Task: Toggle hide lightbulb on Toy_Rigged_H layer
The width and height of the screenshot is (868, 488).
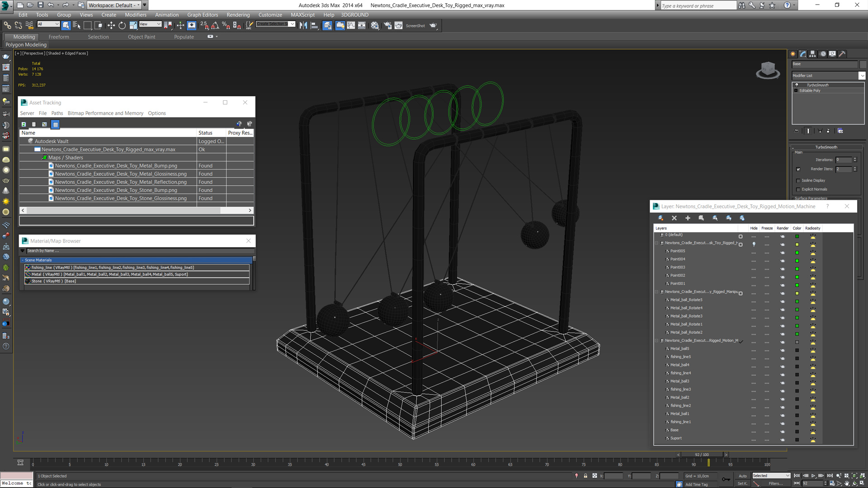Action: (x=754, y=244)
